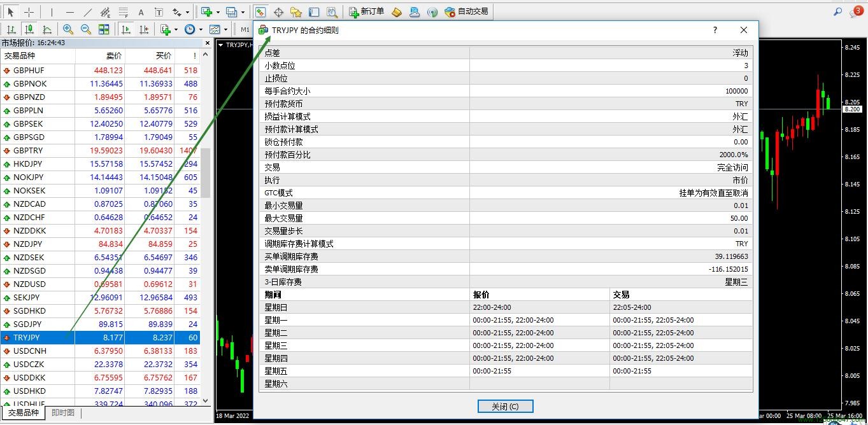Toggle the Strategy Tester icon
This screenshot has height=425, width=868.
(x=332, y=11)
